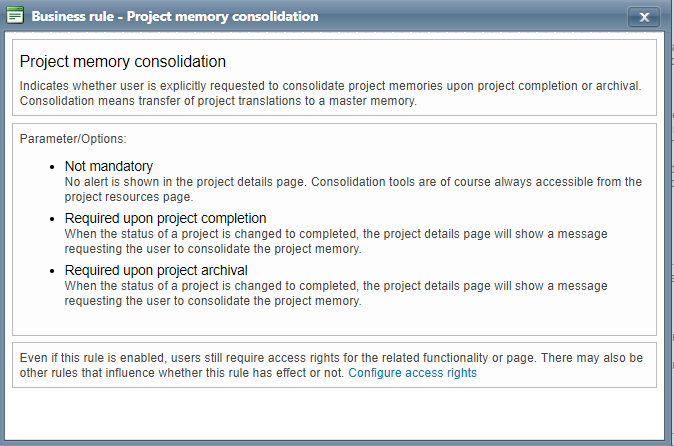Select the Not mandatory option title
674x446 pixels.
click(x=109, y=166)
